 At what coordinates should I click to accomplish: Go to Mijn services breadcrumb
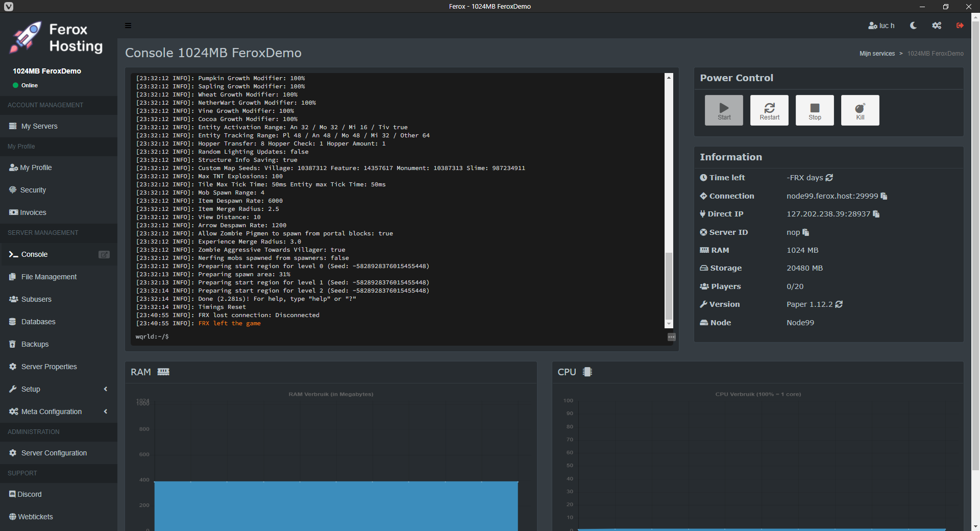877,54
